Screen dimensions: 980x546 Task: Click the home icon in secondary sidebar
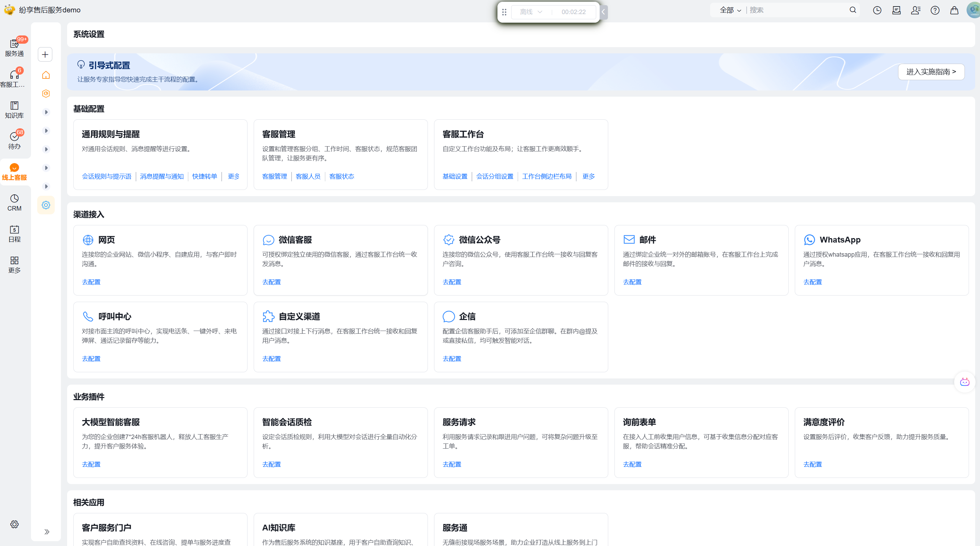pos(46,75)
